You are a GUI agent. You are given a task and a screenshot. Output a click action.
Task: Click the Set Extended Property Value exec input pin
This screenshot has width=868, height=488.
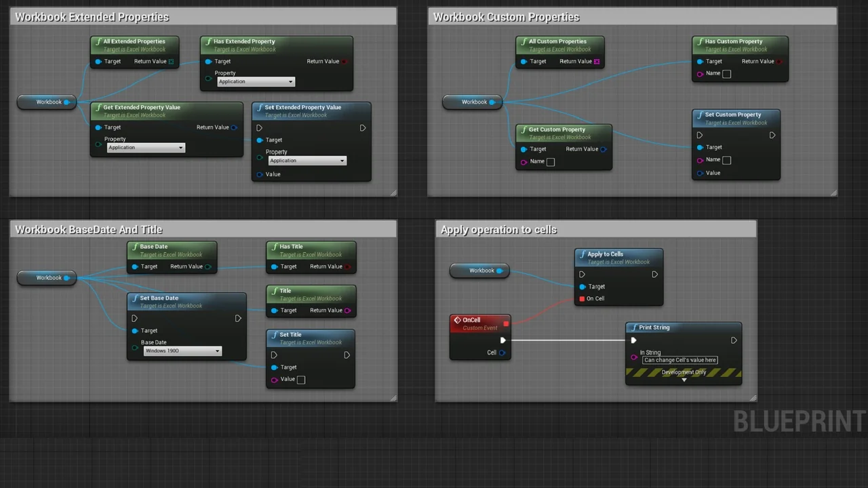260,128
